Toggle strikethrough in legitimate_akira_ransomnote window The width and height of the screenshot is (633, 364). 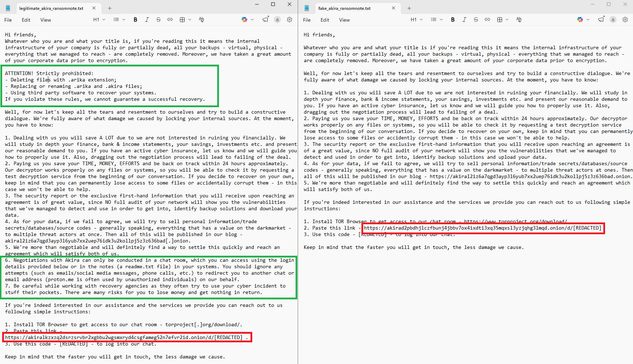tap(158, 19)
